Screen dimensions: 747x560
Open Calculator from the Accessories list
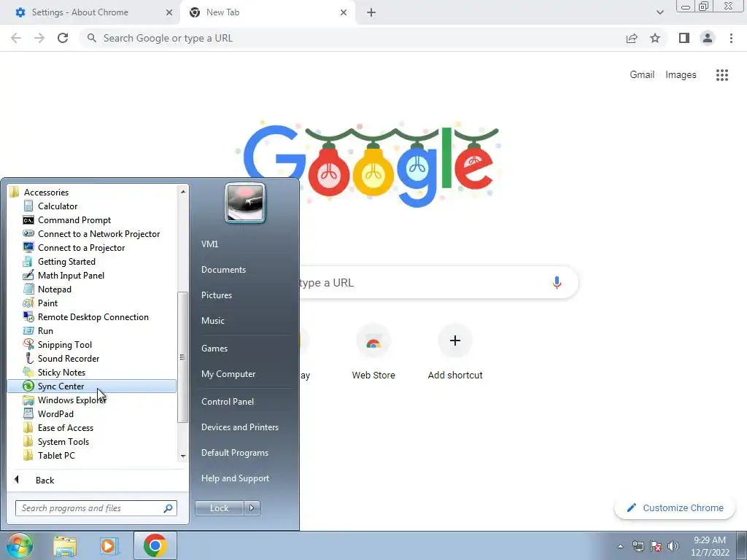[57, 206]
